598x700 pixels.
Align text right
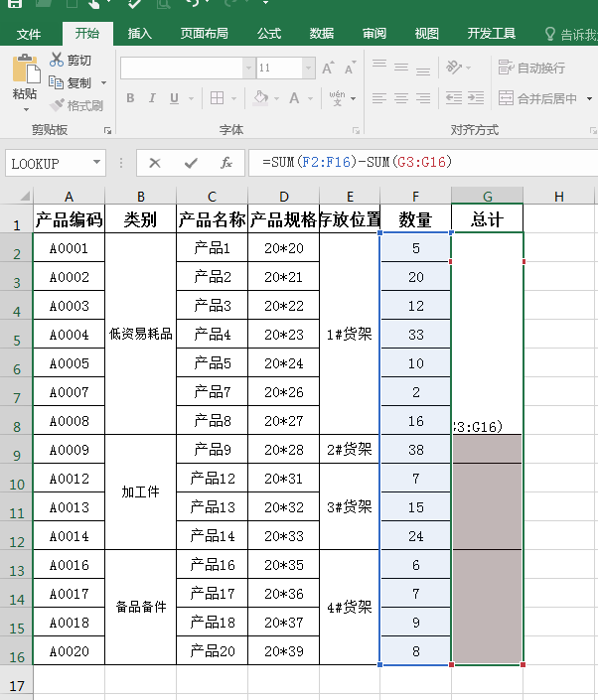click(x=423, y=98)
